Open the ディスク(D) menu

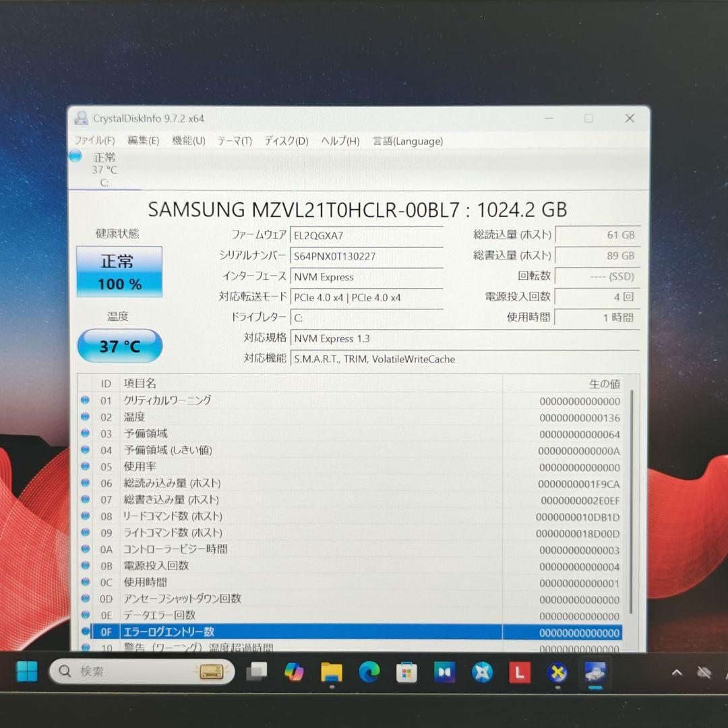pos(286,141)
